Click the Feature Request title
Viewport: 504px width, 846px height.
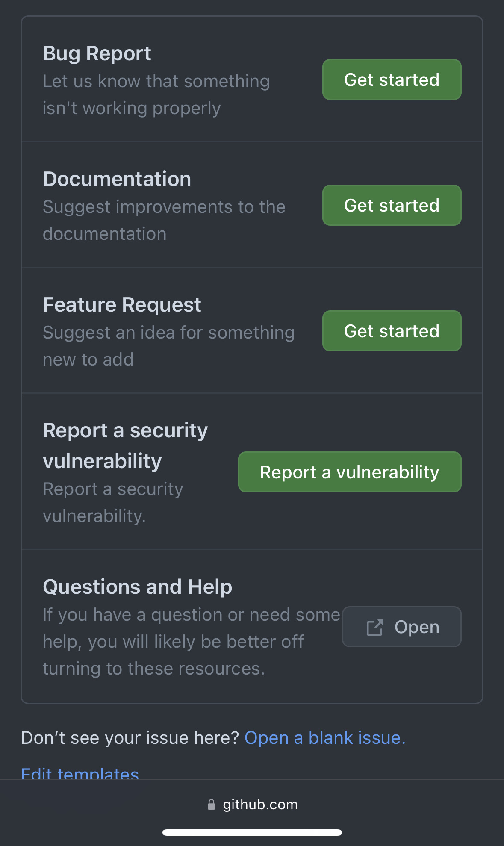[122, 305]
